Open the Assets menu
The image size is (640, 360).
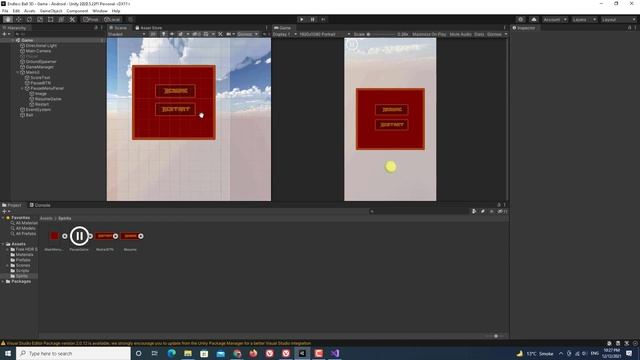tap(29, 11)
